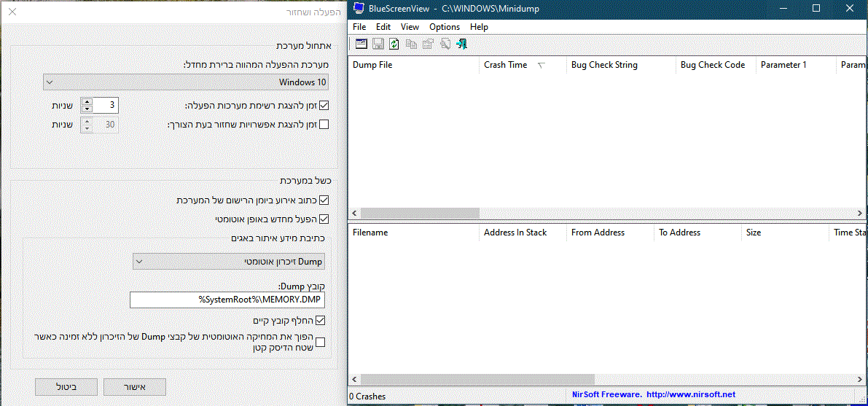Image resolution: width=868 pixels, height=406 pixels.
Task: Click the lower pane horizontal scrollbar thumb
Action: pyautogui.click(x=477, y=380)
